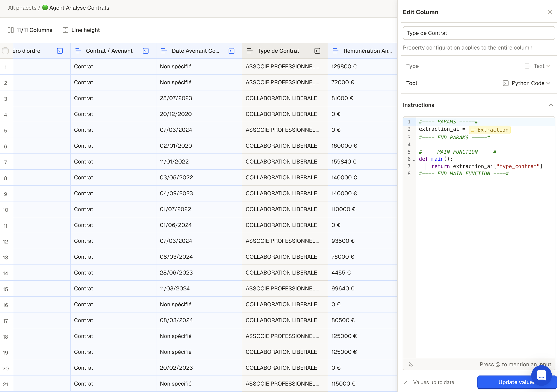Click the 160000 € remuneration cell
Image resolution: width=560 pixels, height=392 pixels.
click(363, 146)
